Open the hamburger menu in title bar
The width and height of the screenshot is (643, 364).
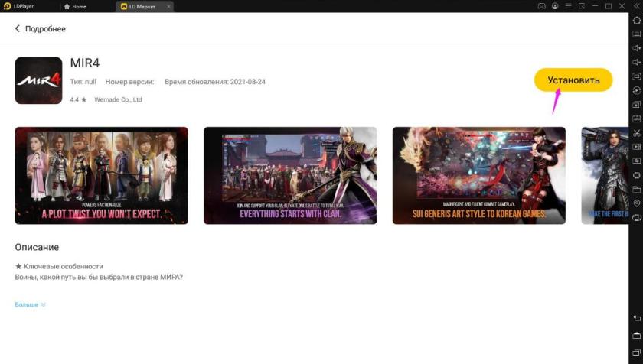568,6
